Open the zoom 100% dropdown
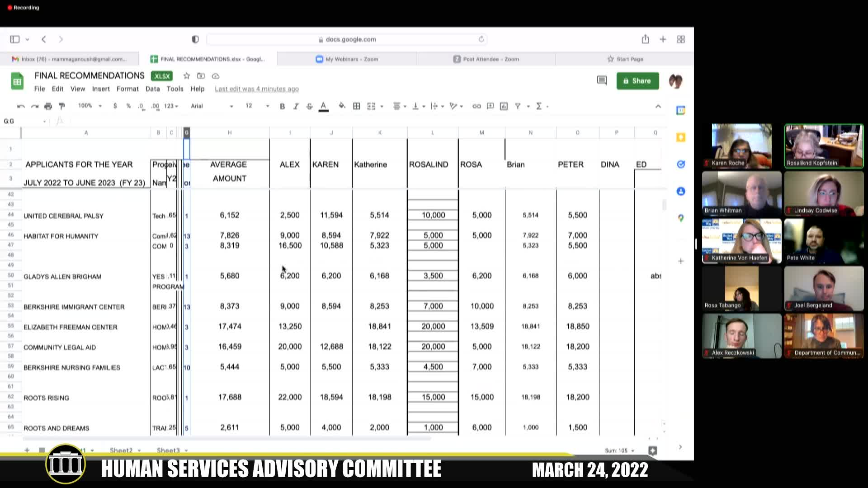The image size is (868, 488). pyautogui.click(x=90, y=106)
